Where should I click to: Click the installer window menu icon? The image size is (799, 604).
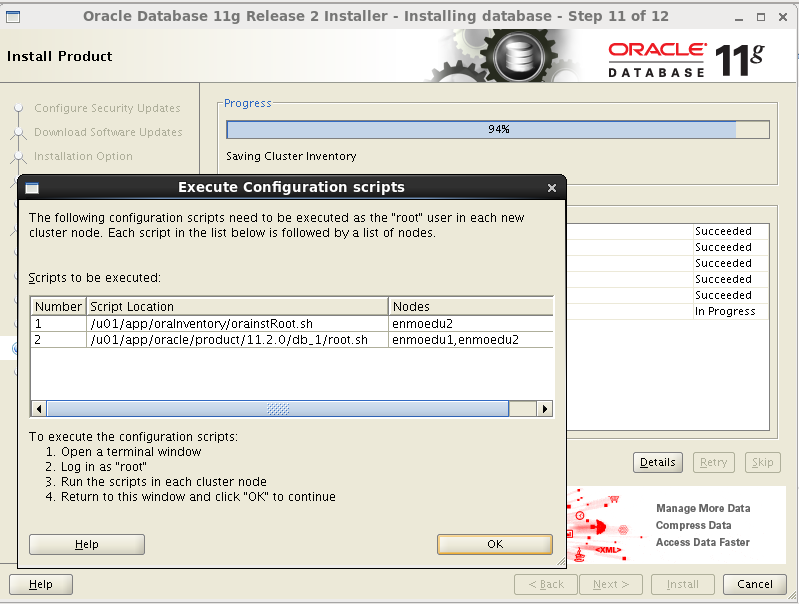point(13,17)
